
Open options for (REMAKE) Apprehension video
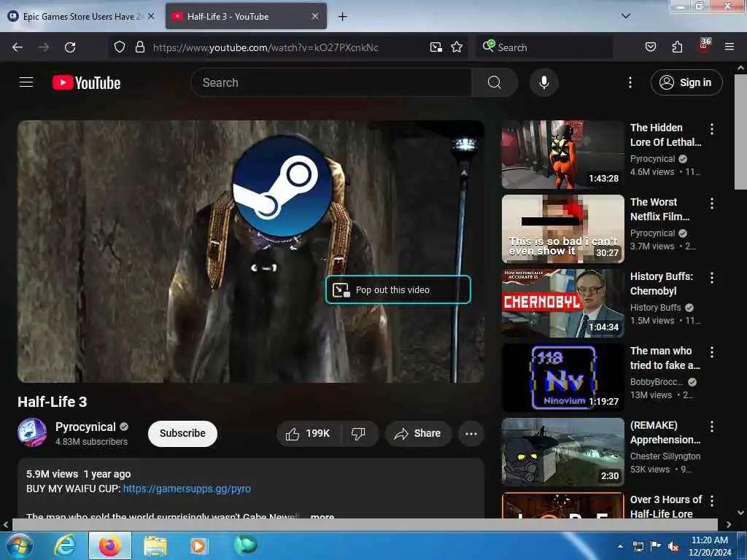tap(712, 426)
